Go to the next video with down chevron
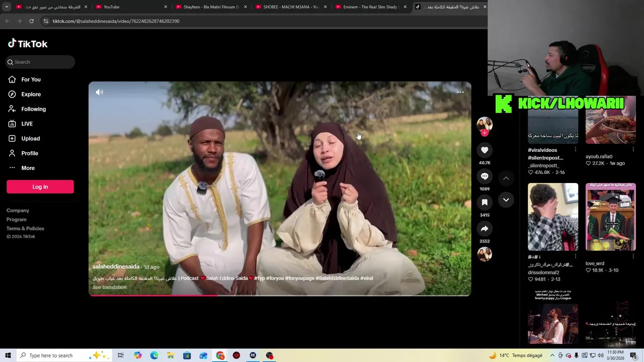Viewport: 644px width, 362px height. click(x=506, y=200)
